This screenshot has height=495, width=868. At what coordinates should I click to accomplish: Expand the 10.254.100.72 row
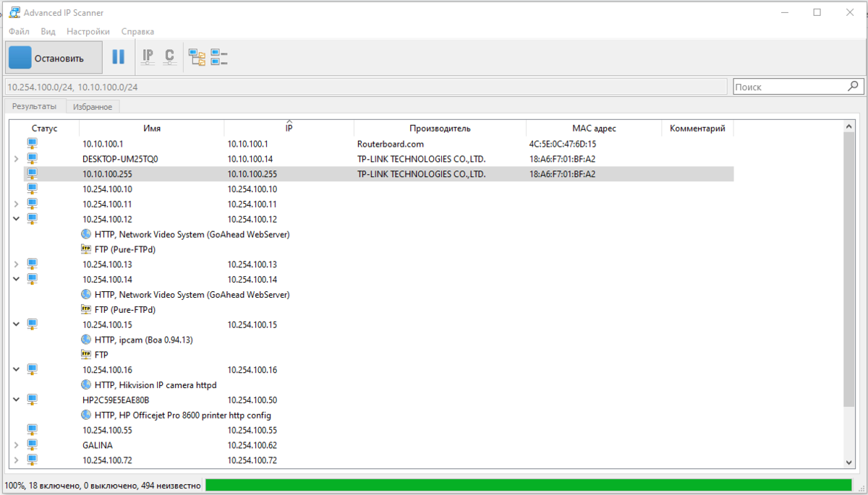click(x=16, y=460)
